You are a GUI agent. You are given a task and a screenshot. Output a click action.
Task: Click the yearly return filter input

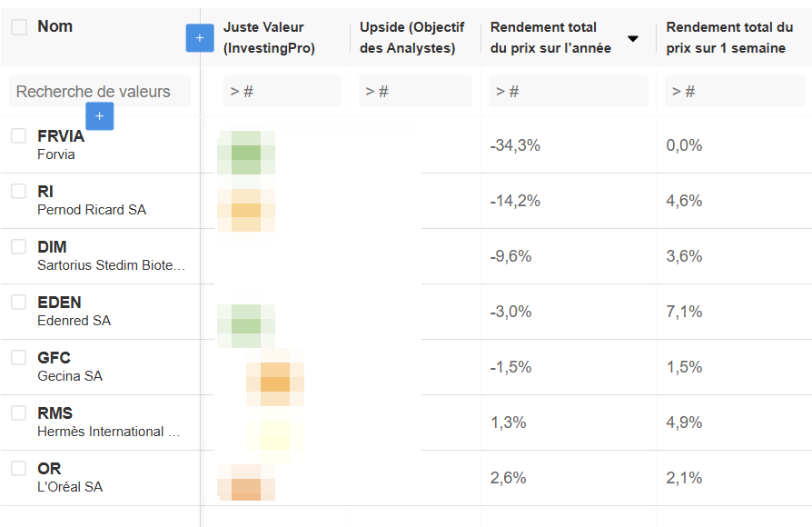tap(568, 92)
